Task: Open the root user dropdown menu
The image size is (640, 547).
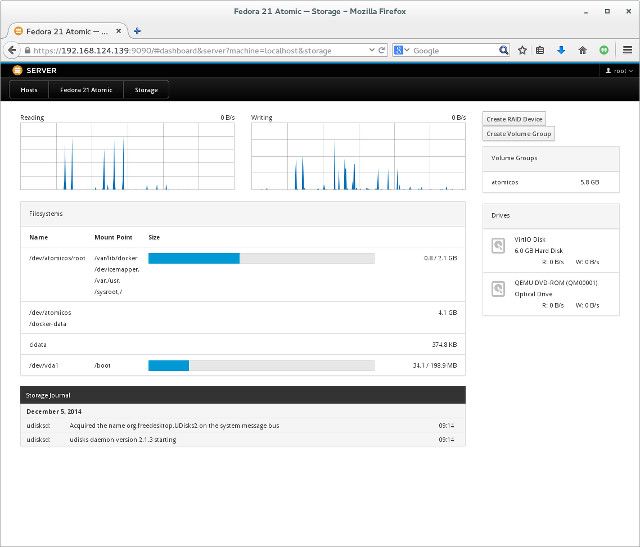Action: [x=619, y=71]
